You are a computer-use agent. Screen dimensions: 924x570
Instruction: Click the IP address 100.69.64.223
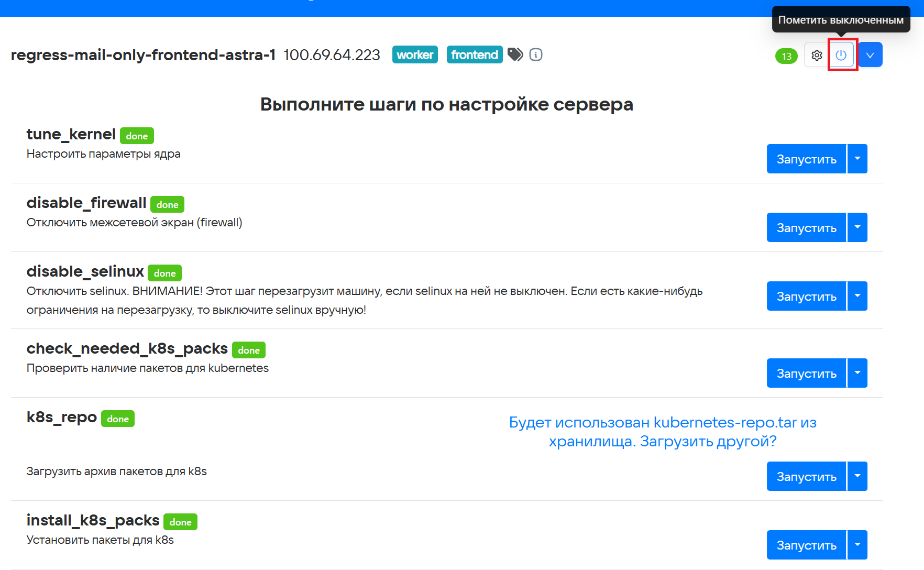(332, 54)
